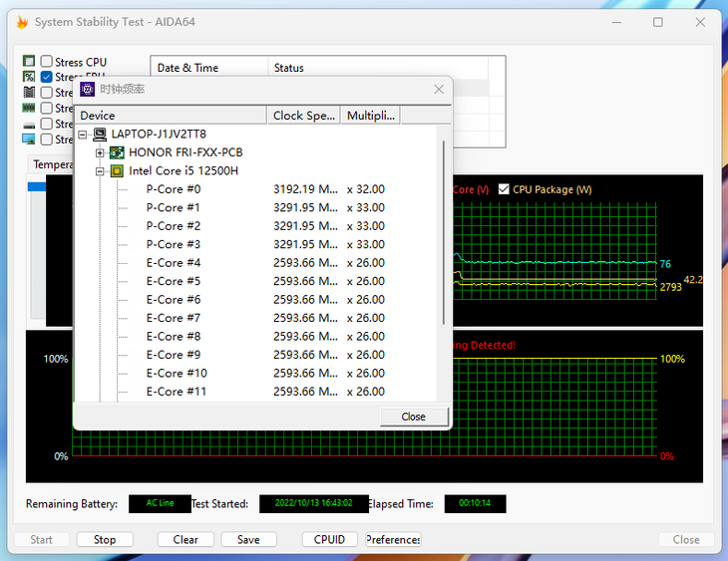728x561 pixels.
Task: Select the E-Core #8 row
Action: click(255, 337)
